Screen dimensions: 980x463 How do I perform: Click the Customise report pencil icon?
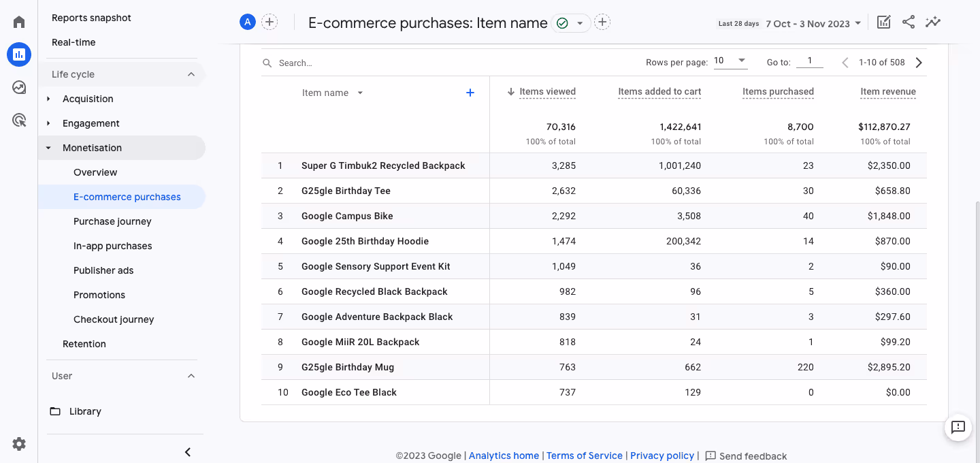coord(883,22)
